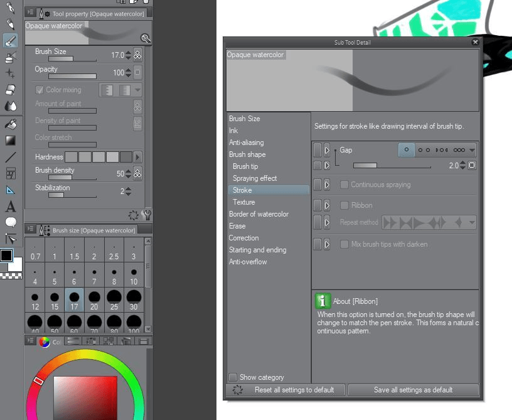
Task: Select the Eraser tool
Action: 11,90
